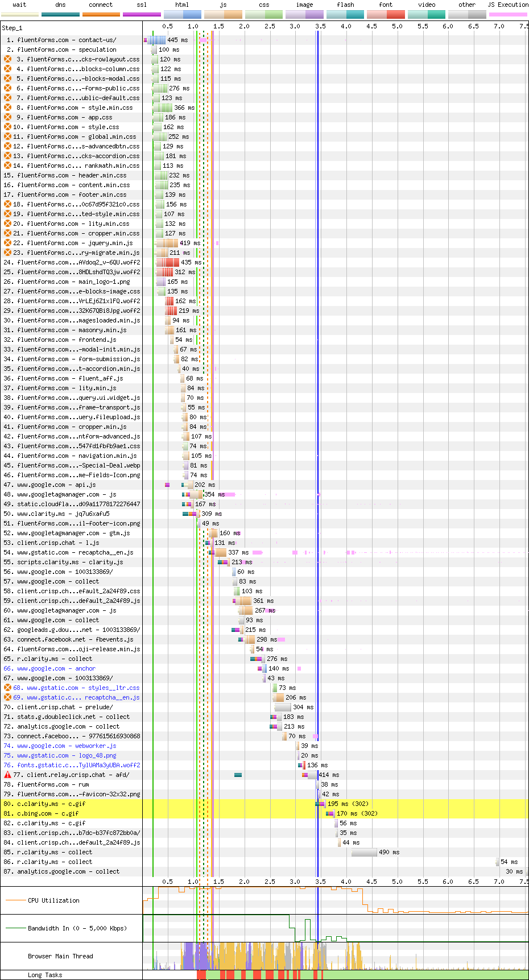Screen dimensions: 529x980
Task: Click render-blocking icon beside style.min.css
Action: [7, 107]
